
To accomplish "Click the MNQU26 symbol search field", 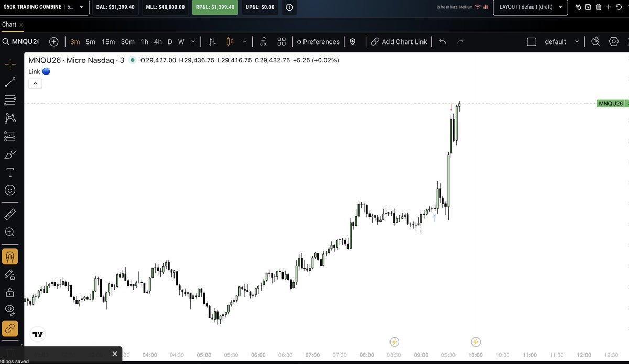I will [25, 42].
